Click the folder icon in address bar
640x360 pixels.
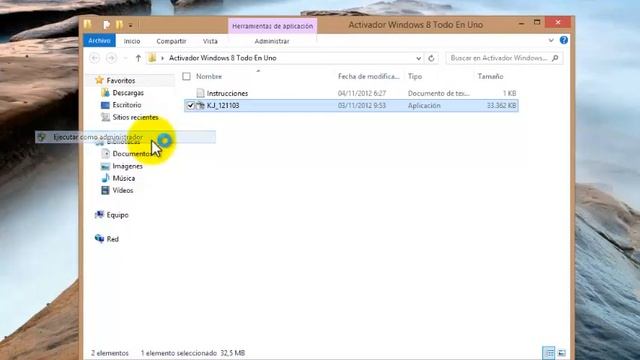pos(152,58)
